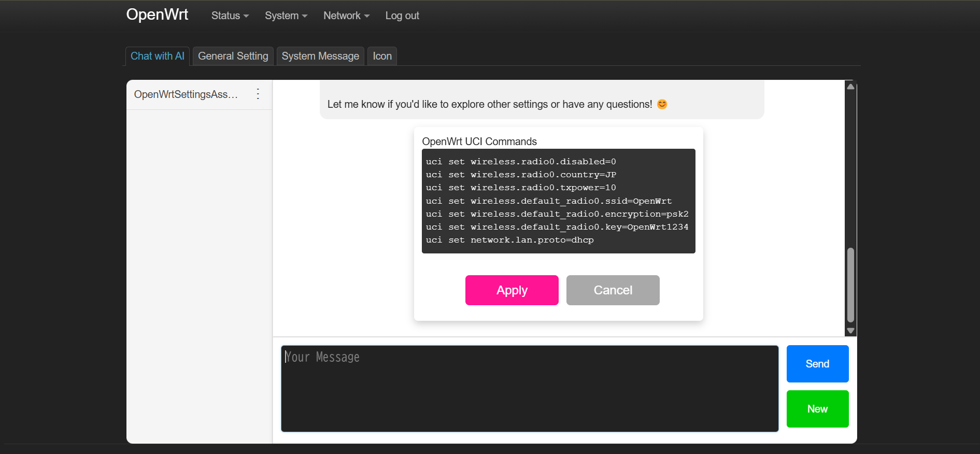
Task: Click the line 'uci set wireless.radio0.disabled=0'
Action: tap(521, 162)
